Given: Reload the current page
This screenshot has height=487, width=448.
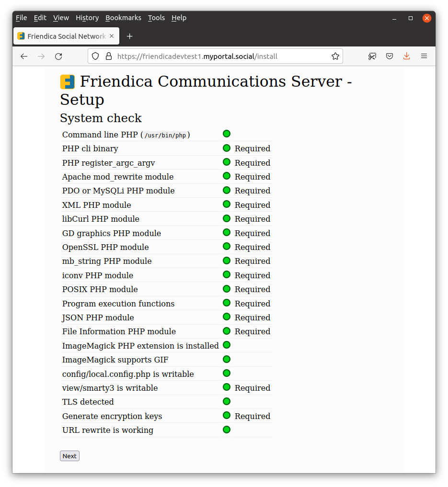Looking at the screenshot, I should [58, 56].
